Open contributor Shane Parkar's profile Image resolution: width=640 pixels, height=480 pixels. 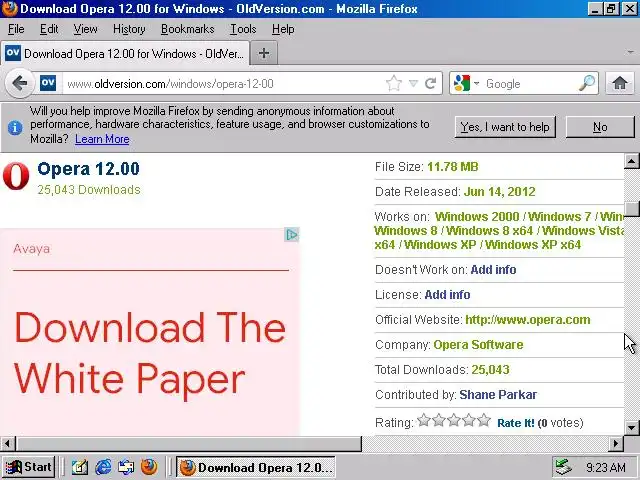pos(498,395)
